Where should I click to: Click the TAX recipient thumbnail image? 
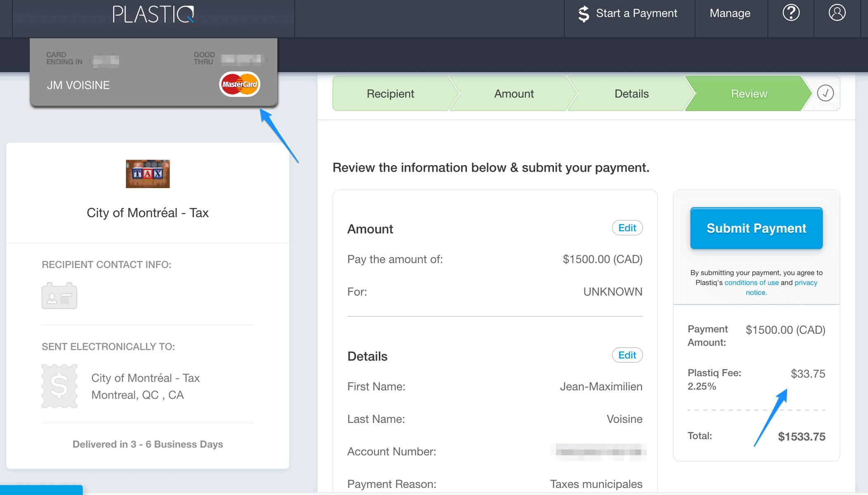(148, 174)
